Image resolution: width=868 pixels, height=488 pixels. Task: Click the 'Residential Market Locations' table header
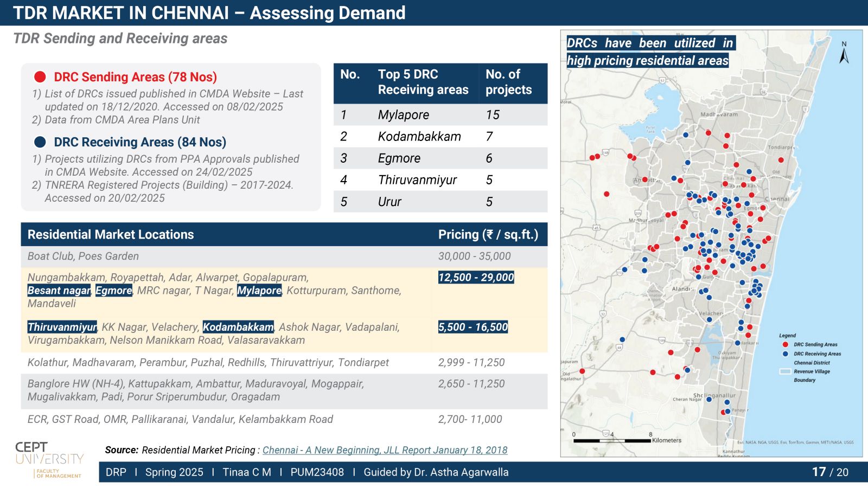point(111,234)
